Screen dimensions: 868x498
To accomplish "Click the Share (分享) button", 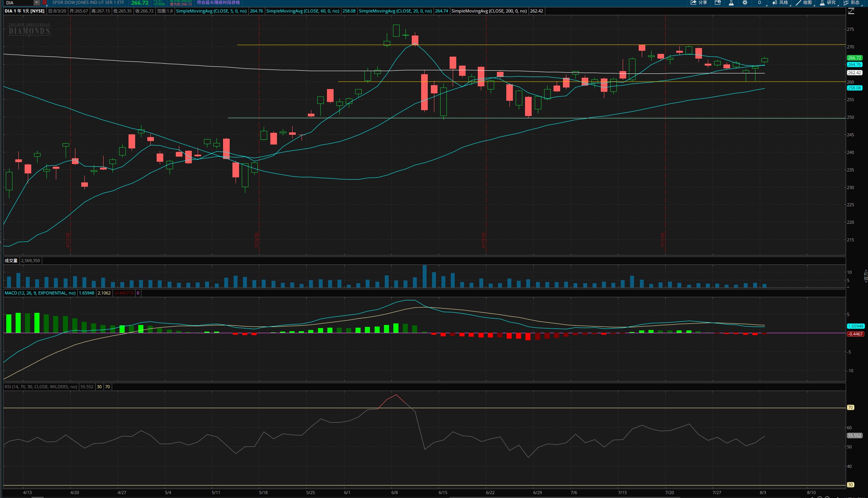I will click(x=699, y=3).
